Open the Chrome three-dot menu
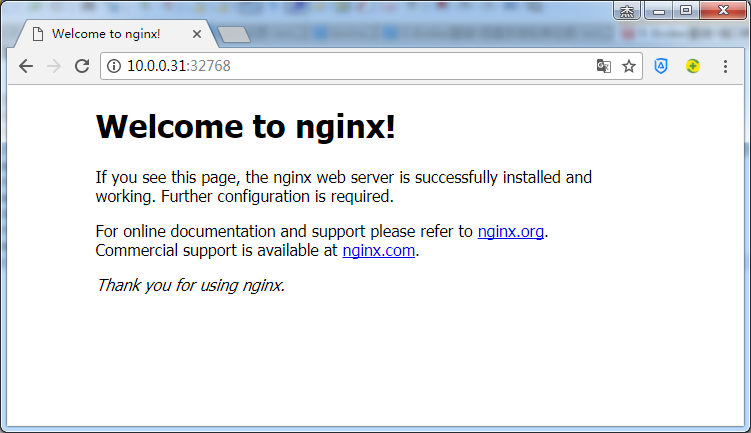 [725, 66]
